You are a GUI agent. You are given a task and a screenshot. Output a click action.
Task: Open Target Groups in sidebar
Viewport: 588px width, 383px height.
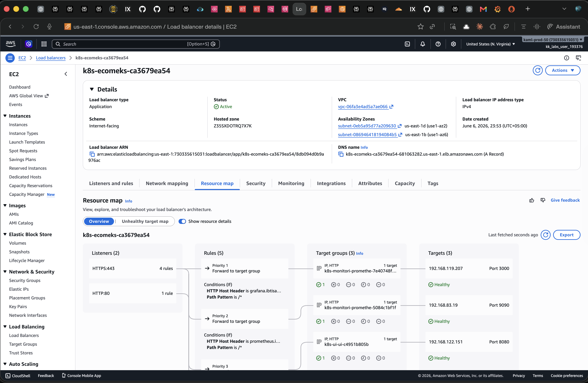pyautogui.click(x=23, y=344)
